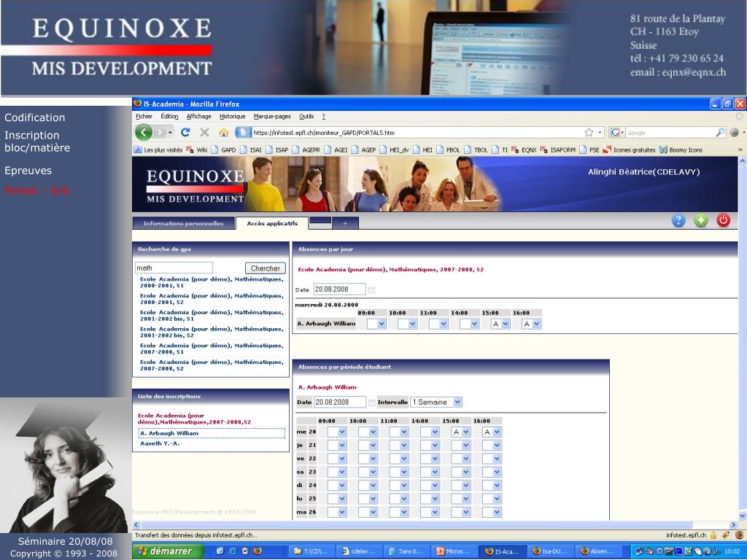Open the je 21 row 09:00 absence dropdown
This screenshot has width=747, height=560.
[337, 446]
